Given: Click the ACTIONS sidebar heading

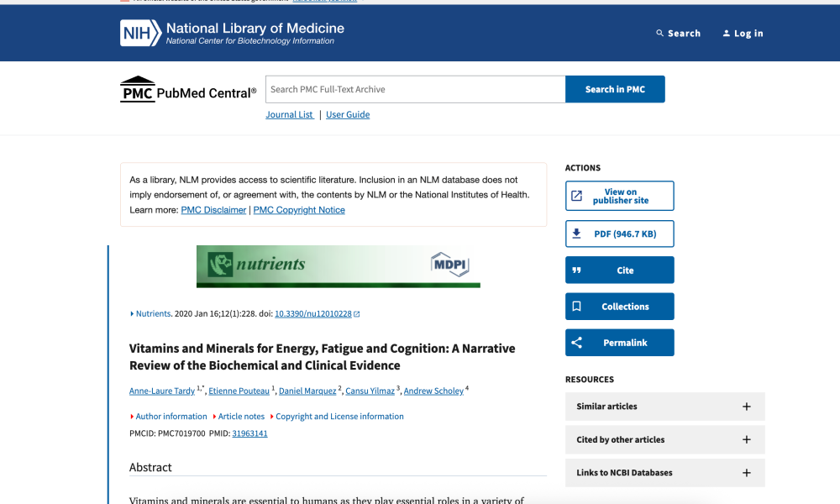Looking at the screenshot, I should (x=583, y=168).
